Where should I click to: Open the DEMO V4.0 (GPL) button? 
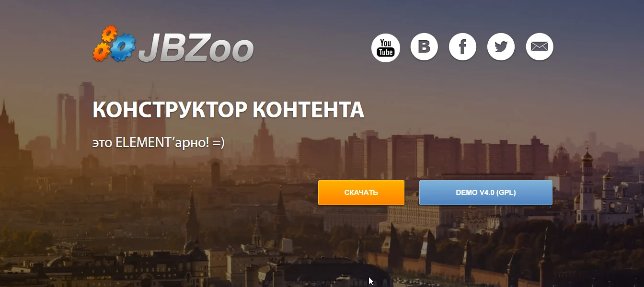point(486,193)
